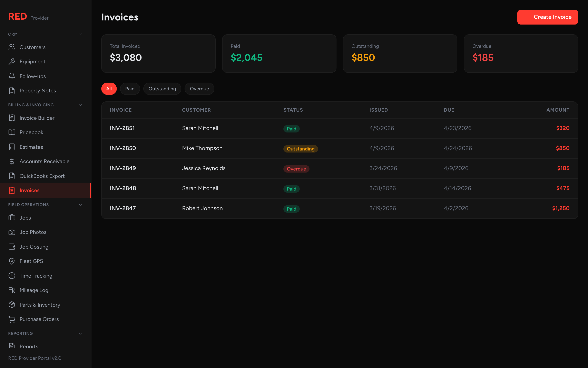This screenshot has height=368, width=588.
Task: Click the Mileage Log fuel pump icon
Action: coord(12,290)
